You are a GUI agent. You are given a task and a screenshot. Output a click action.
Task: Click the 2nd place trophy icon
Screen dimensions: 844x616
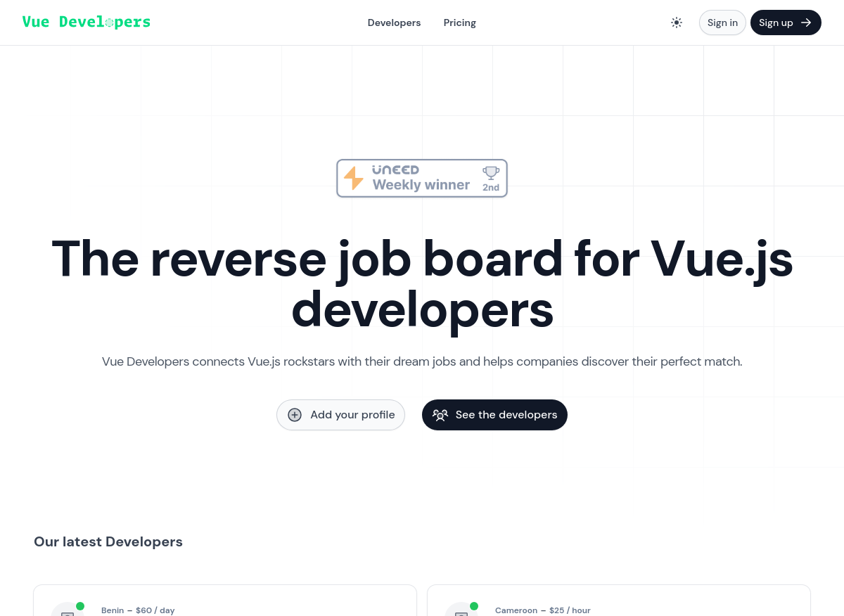pos(491,172)
